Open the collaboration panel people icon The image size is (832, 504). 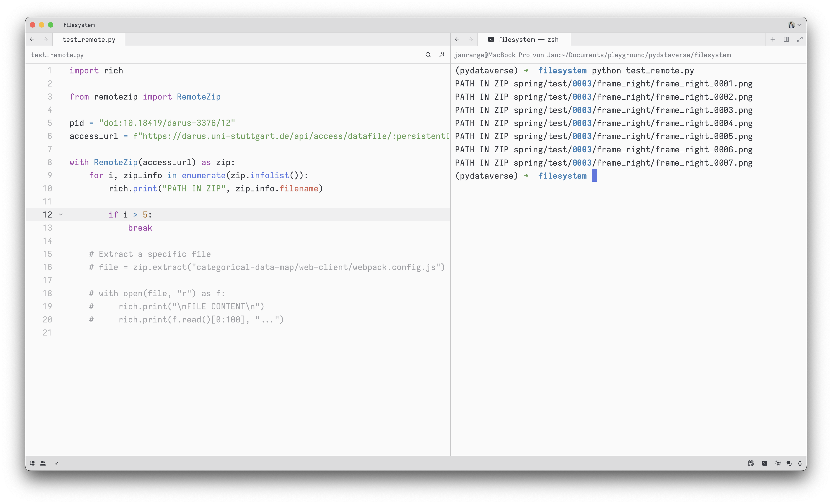pyautogui.click(x=43, y=463)
